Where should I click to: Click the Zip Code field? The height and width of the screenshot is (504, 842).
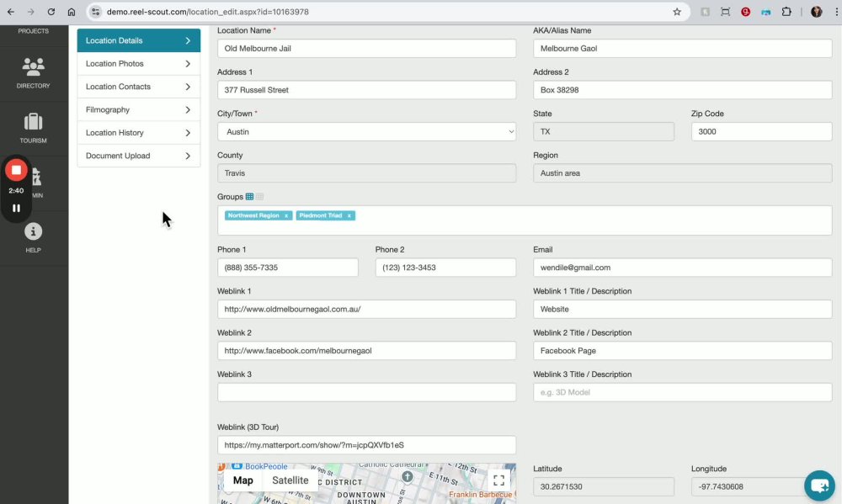pyautogui.click(x=761, y=131)
